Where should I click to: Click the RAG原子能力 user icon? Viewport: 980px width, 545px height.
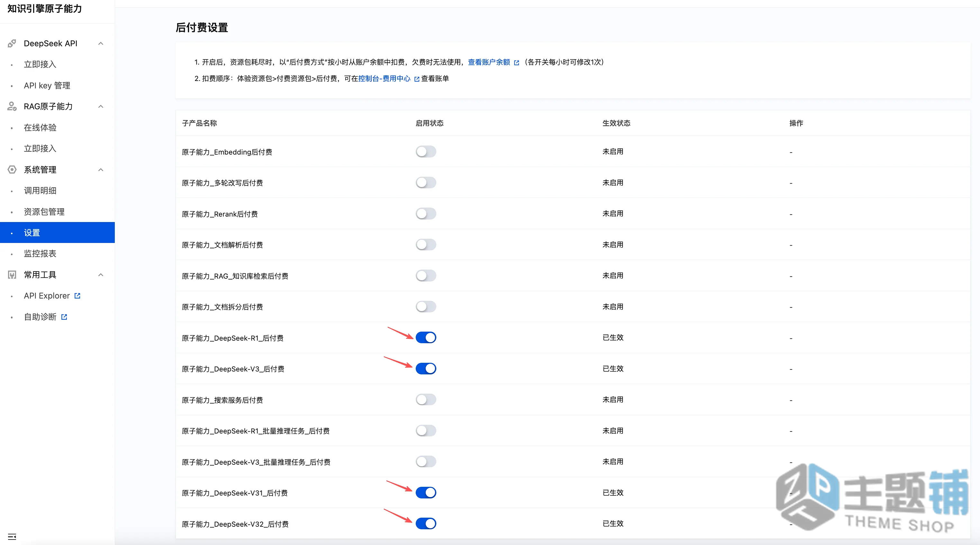coord(12,106)
